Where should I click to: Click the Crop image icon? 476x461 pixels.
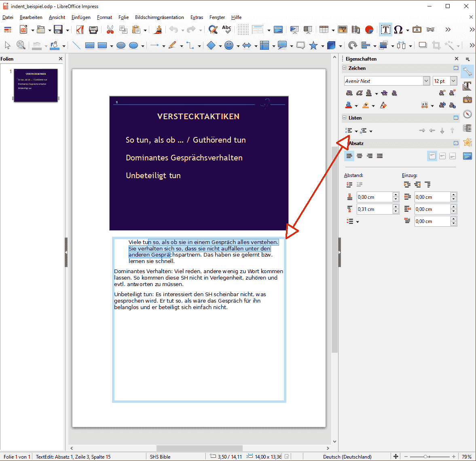(436, 46)
